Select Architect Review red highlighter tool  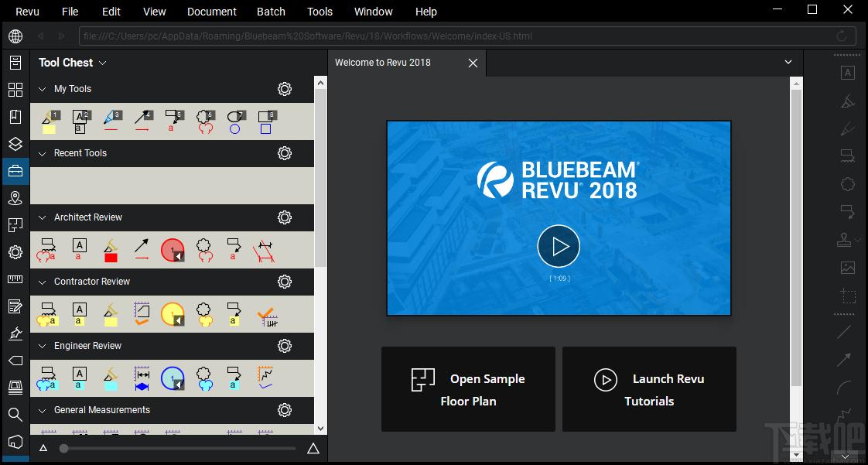tap(111, 250)
